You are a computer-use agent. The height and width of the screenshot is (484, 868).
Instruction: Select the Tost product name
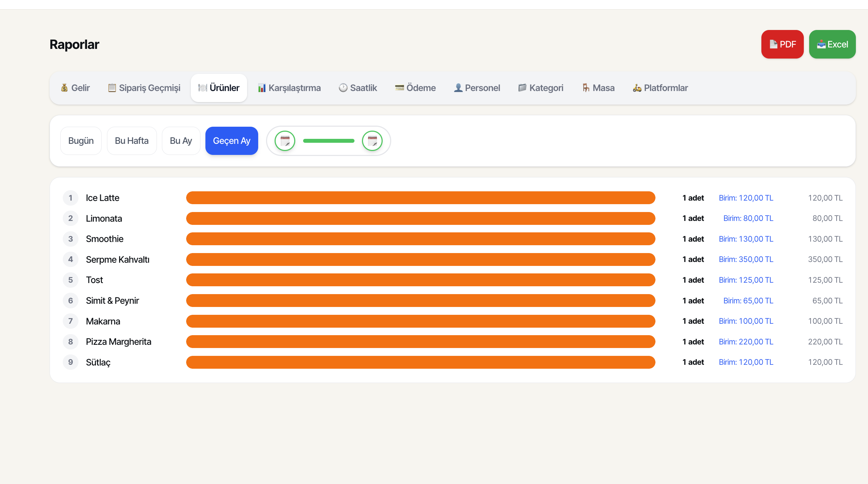pos(94,280)
